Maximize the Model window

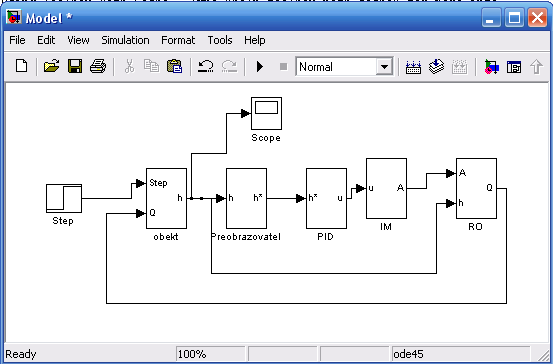[x=514, y=18]
